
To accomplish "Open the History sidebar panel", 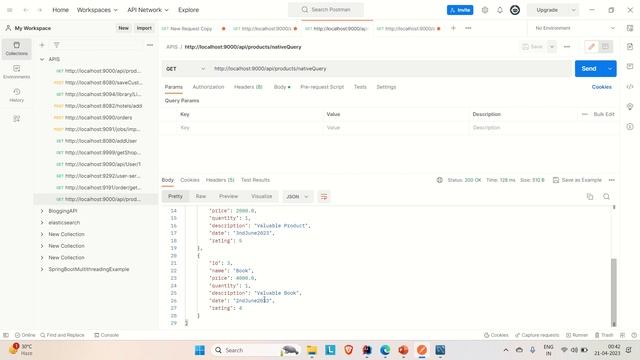I will click(17, 95).
